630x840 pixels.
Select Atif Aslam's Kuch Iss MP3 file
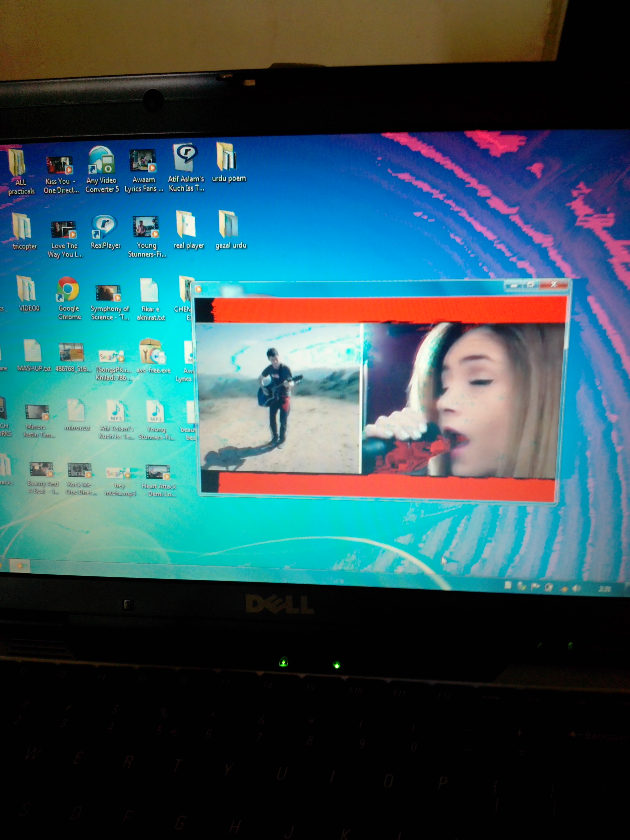pyautogui.click(x=116, y=420)
